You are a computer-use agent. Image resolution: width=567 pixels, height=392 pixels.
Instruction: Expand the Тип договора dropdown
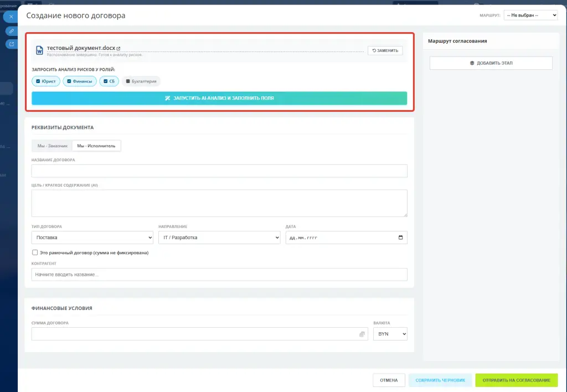(92, 238)
